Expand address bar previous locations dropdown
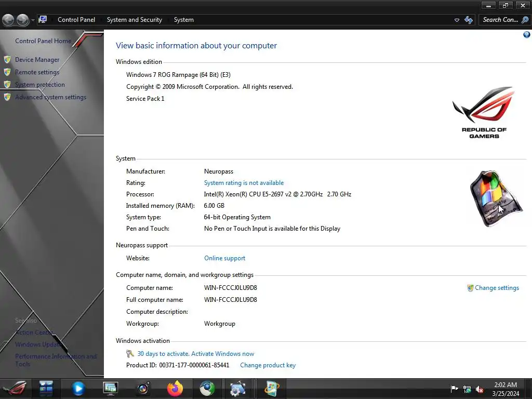Image resolution: width=532 pixels, height=399 pixels. [x=457, y=20]
